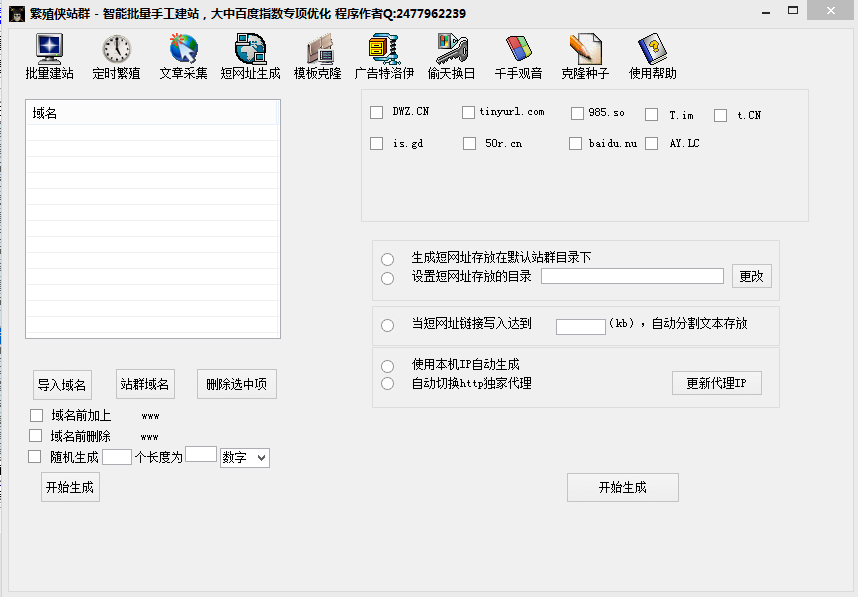Click the 站群域名 button
The image size is (858, 597).
145,384
